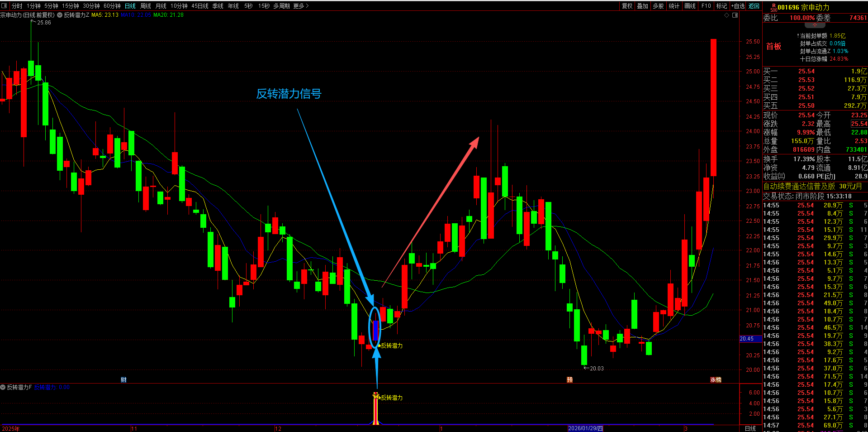Switch to 季线 quarterly chart
Image resolution: width=868 pixels, height=432 pixels.
tap(218, 6)
